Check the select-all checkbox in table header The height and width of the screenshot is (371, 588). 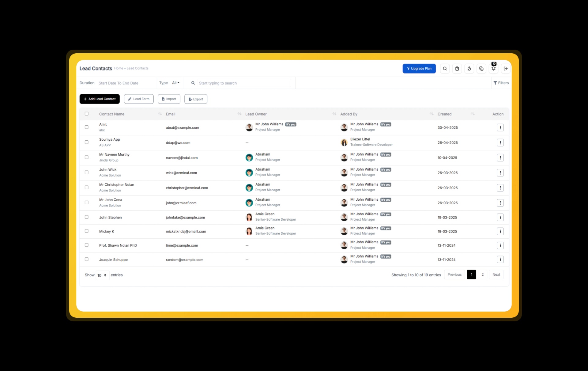(x=87, y=113)
